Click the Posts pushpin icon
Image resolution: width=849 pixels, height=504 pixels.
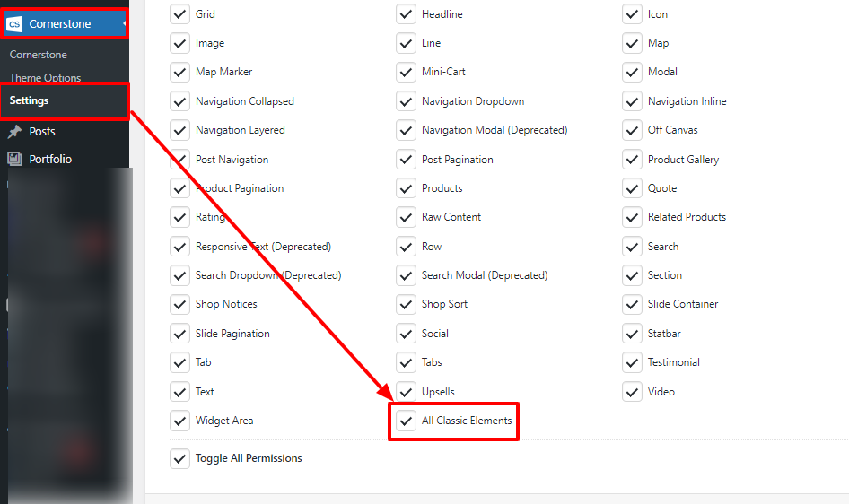coord(14,132)
